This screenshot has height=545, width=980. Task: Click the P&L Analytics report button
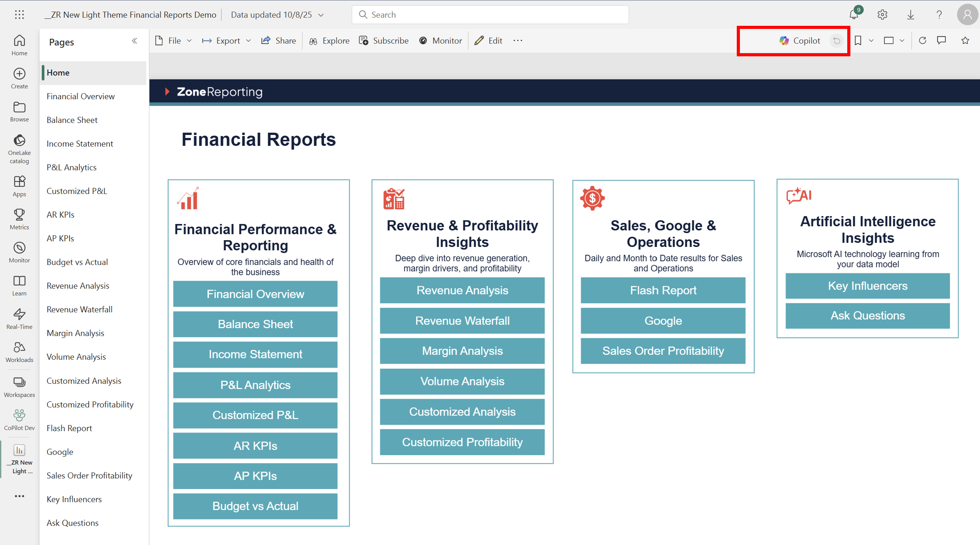tap(255, 385)
